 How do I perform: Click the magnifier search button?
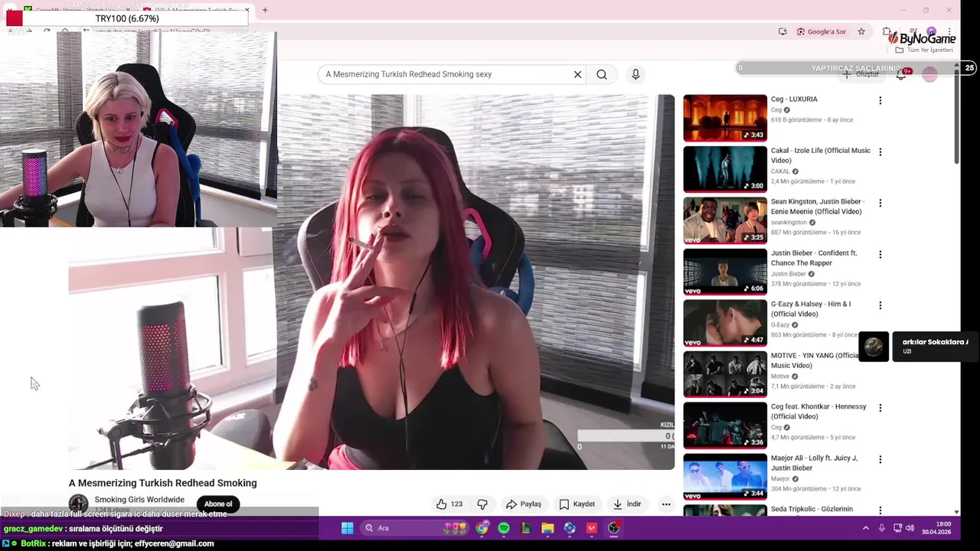pos(602,74)
